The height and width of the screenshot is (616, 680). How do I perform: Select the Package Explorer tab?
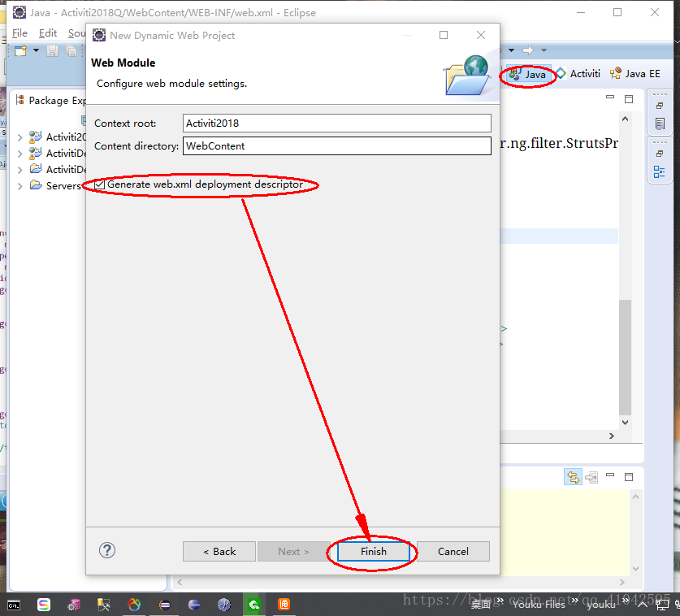(50, 100)
